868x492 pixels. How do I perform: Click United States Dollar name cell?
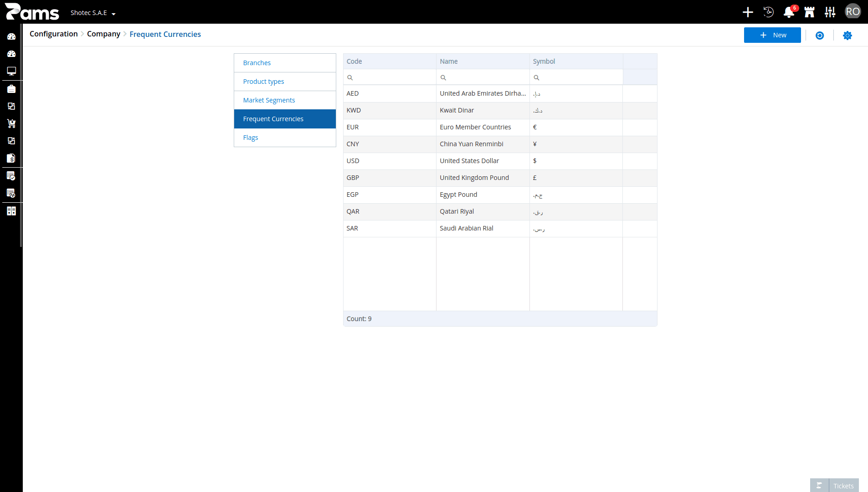[483, 161]
